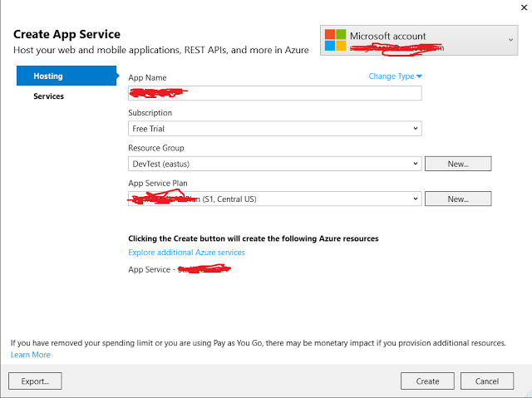This screenshot has width=532, height=398.
Task: Click the 'App Name' field label
Action: coord(147,77)
